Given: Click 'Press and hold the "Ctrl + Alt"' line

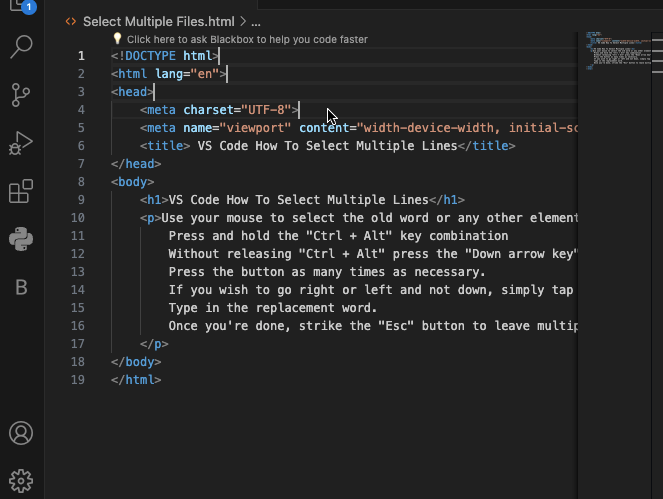Looking at the screenshot, I should coord(338,236).
